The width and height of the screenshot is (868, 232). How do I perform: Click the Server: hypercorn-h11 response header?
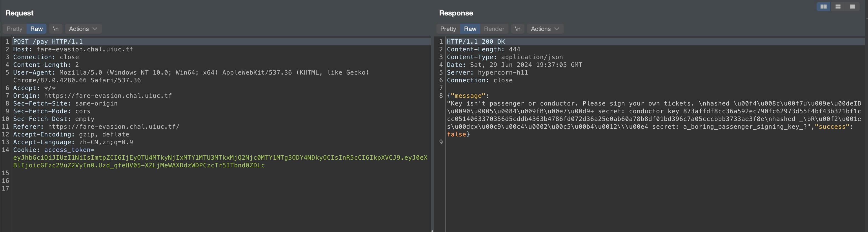[x=487, y=73]
